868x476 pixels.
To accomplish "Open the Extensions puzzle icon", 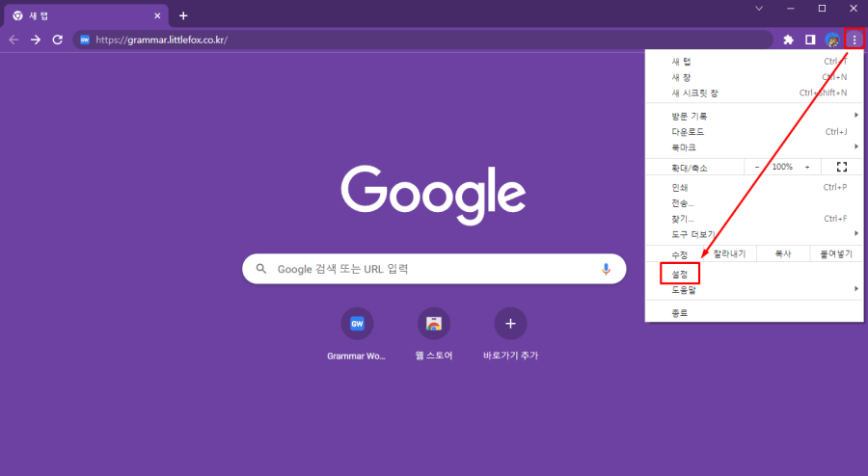I will point(788,40).
